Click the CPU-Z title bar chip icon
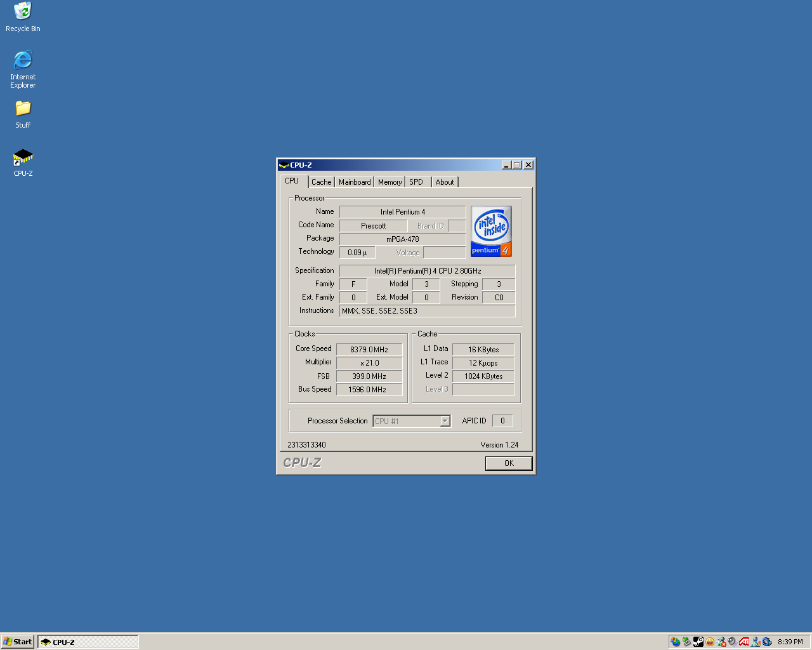The image size is (812, 650). [284, 165]
